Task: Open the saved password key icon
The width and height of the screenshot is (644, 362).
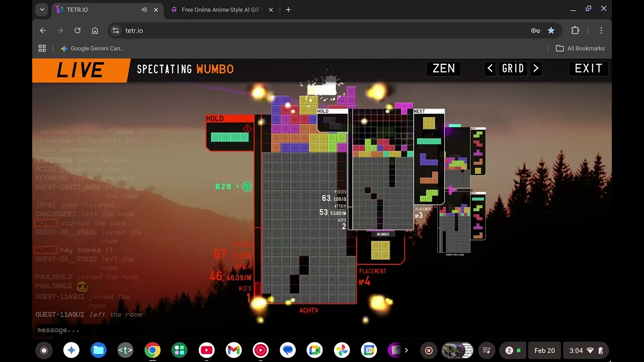Action: [535, 31]
